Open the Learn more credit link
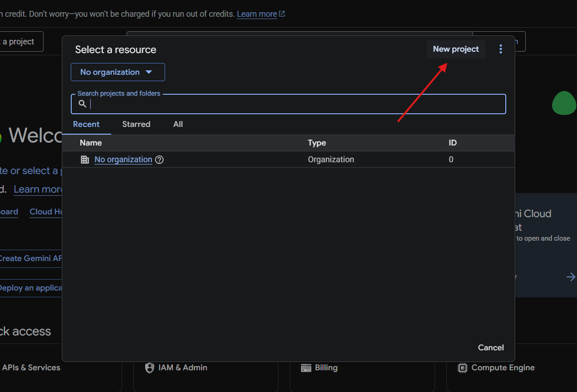 click(257, 14)
